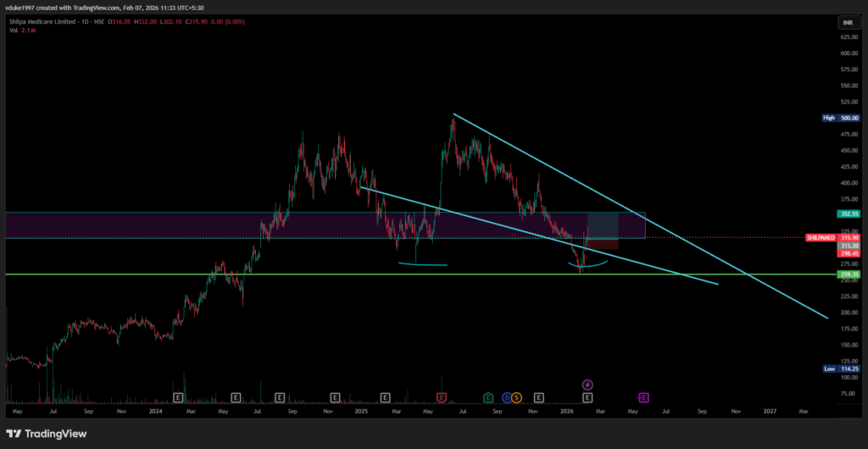The image size is (868, 449).
Task: Click the High 500.00 price marker
Action: (841, 118)
